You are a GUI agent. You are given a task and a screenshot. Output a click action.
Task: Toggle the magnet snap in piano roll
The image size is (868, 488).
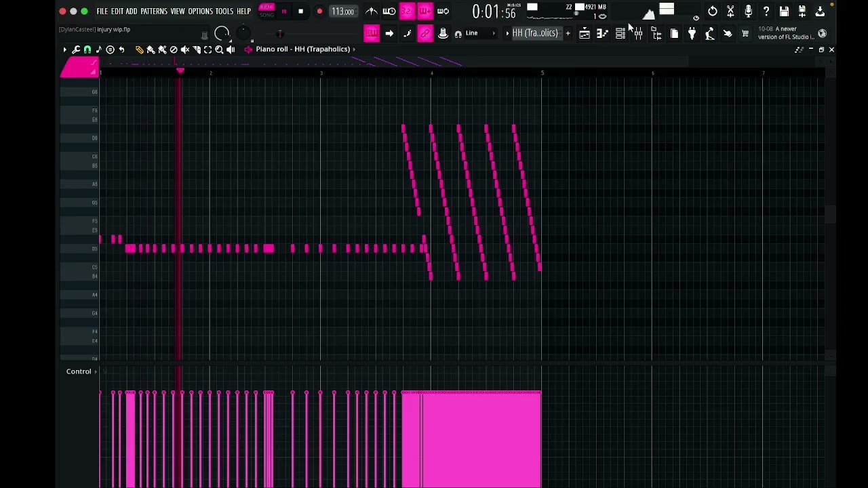point(87,49)
